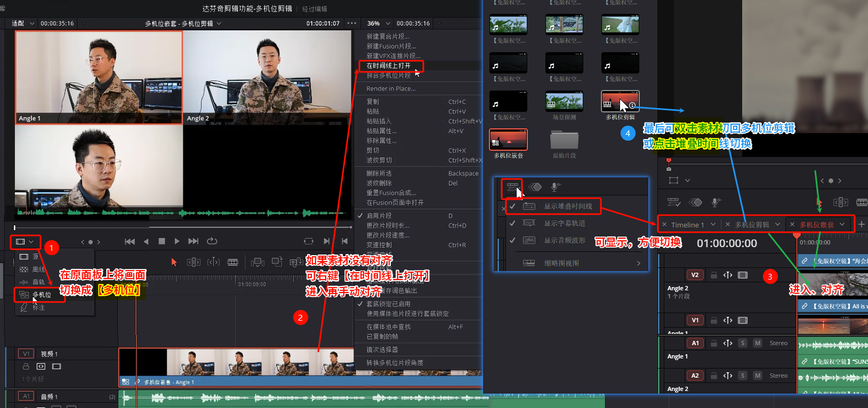The width and height of the screenshot is (868, 408).
Task: Select Angle 1 view in multicam viewer
Action: pos(99,77)
